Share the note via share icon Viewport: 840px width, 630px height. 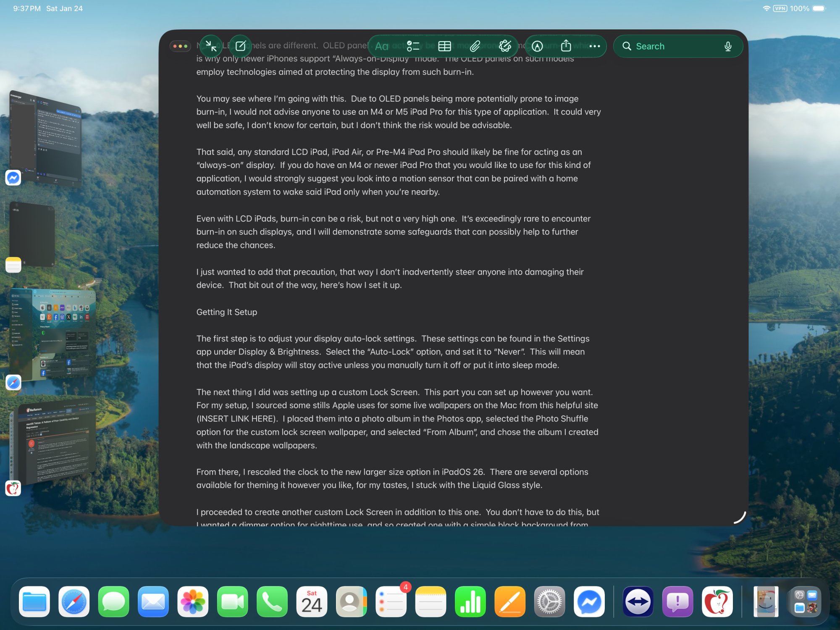click(x=566, y=46)
